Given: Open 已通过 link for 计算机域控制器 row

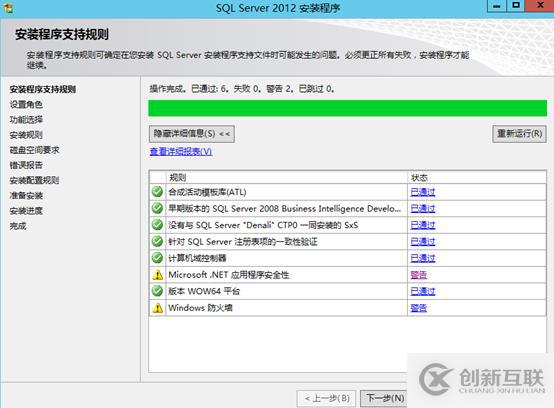Looking at the screenshot, I should [x=423, y=258].
